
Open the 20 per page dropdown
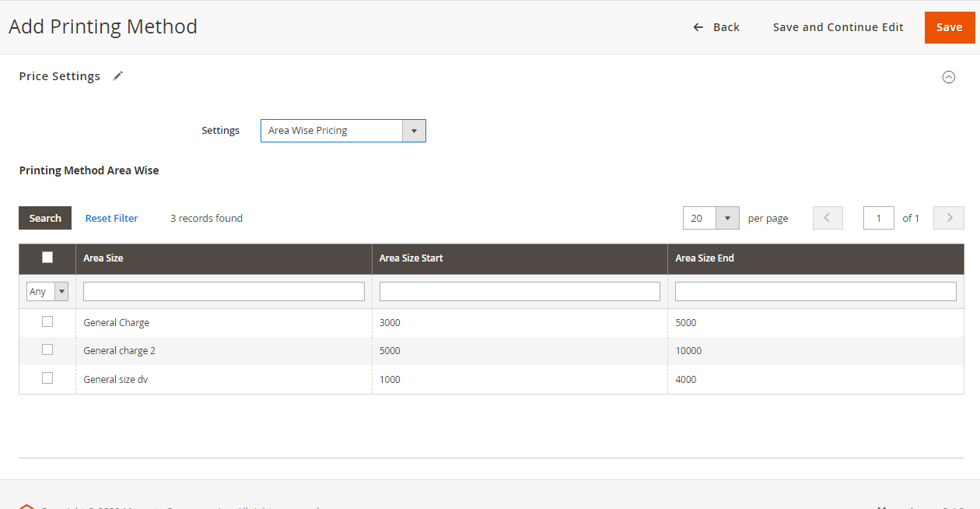tap(711, 218)
